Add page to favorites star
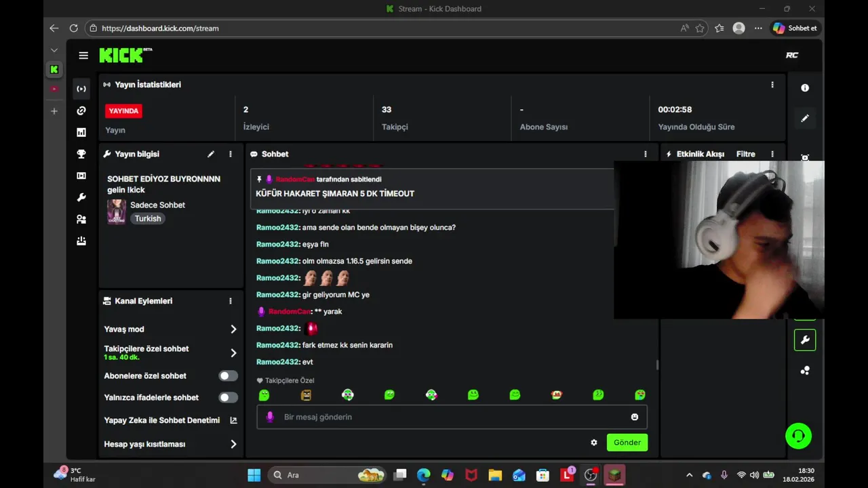Screen dimensions: 868x488 pyautogui.click(x=700, y=28)
